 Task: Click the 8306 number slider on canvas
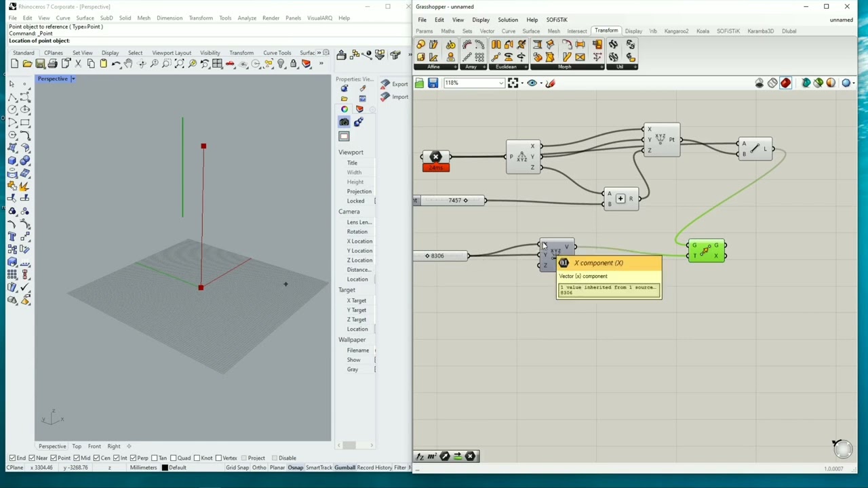441,256
